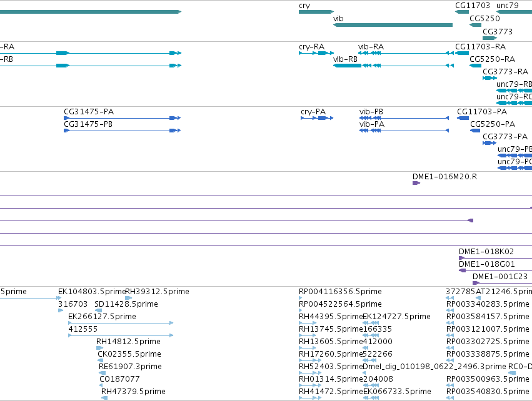
Task: Click the DME1-018G01 clone arrow
Action: 462,270
